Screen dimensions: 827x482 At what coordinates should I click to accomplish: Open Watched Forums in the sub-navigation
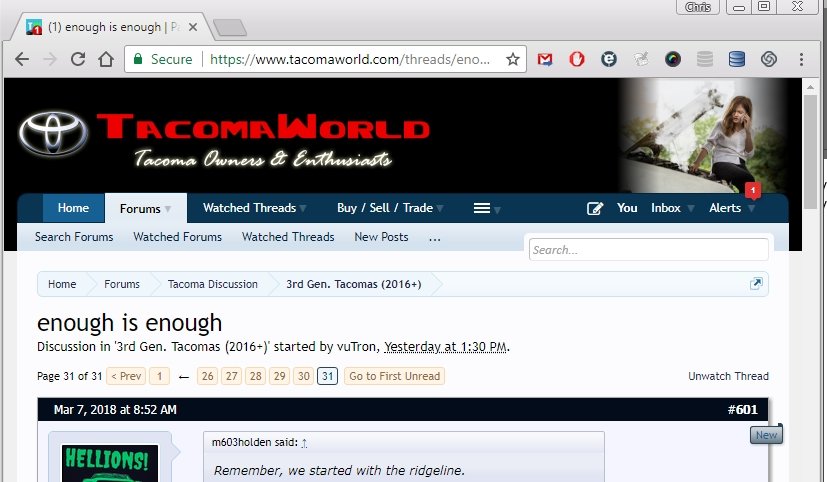pyautogui.click(x=178, y=237)
